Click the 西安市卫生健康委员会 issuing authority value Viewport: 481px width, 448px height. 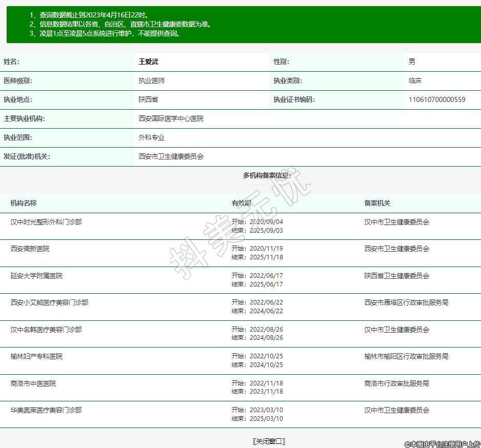click(171, 156)
